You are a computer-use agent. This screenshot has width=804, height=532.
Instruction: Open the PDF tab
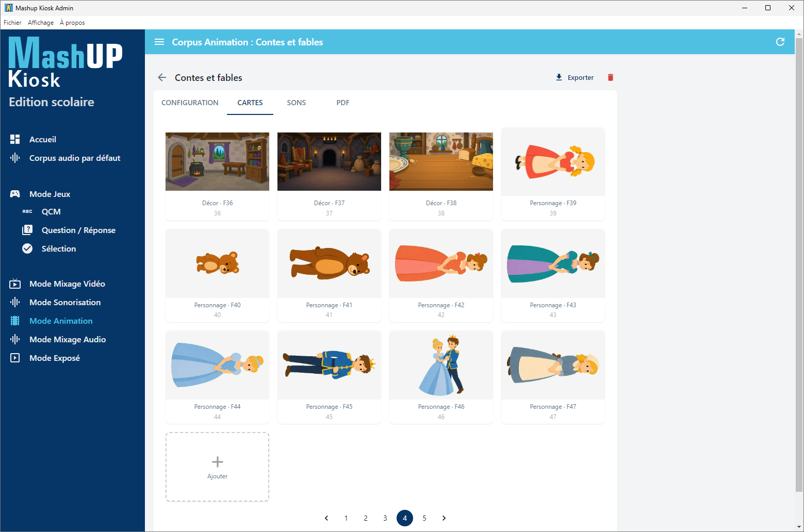(343, 103)
